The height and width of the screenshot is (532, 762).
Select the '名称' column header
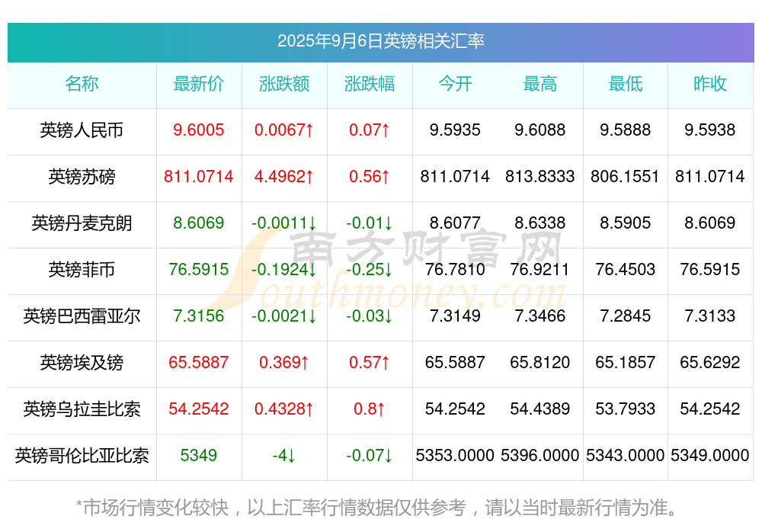pos(82,84)
